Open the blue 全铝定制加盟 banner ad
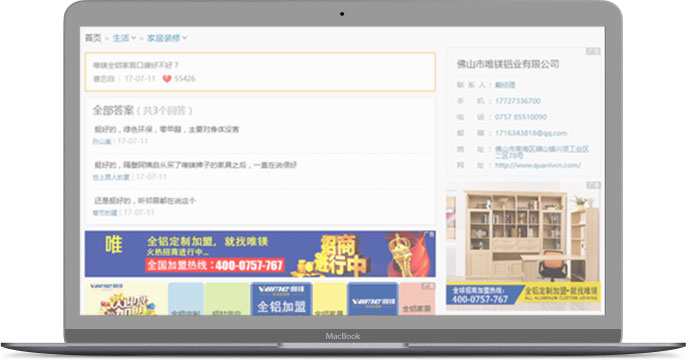This screenshot has width=690, height=360. 260,254
